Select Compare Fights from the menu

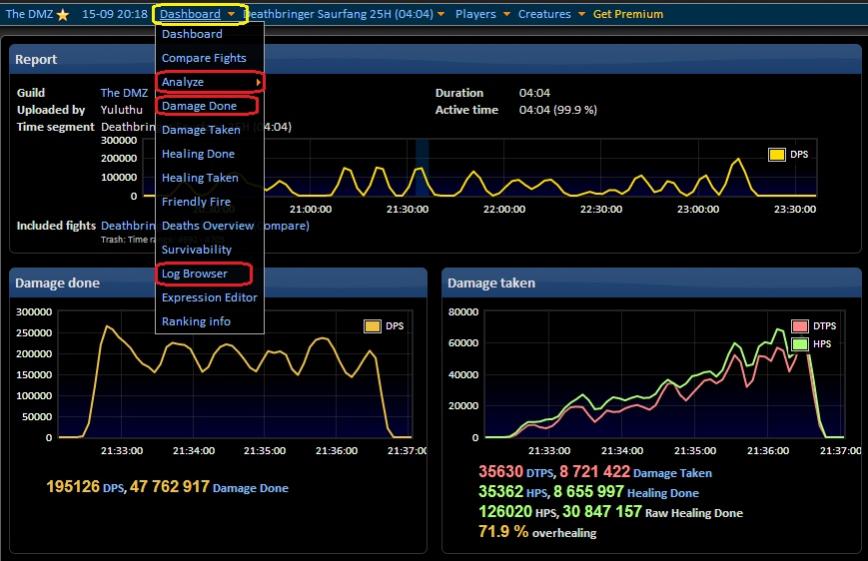(203, 58)
